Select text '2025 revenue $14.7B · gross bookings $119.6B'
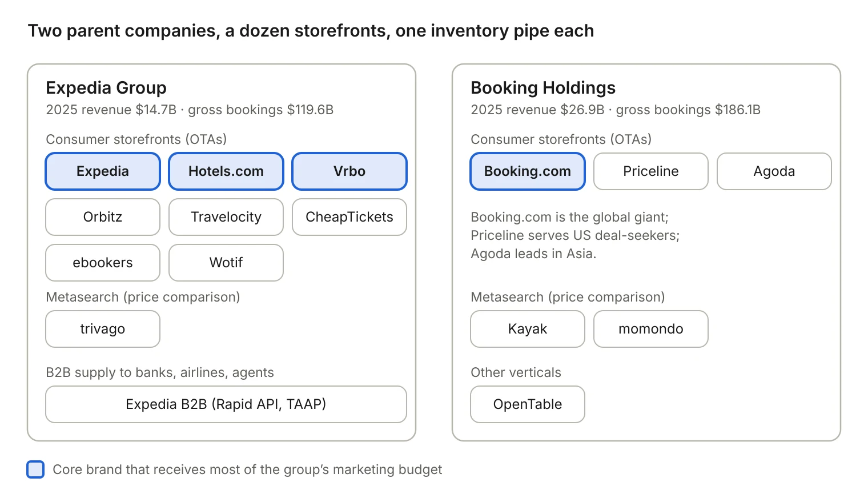This screenshot has height=498, width=868. (190, 110)
